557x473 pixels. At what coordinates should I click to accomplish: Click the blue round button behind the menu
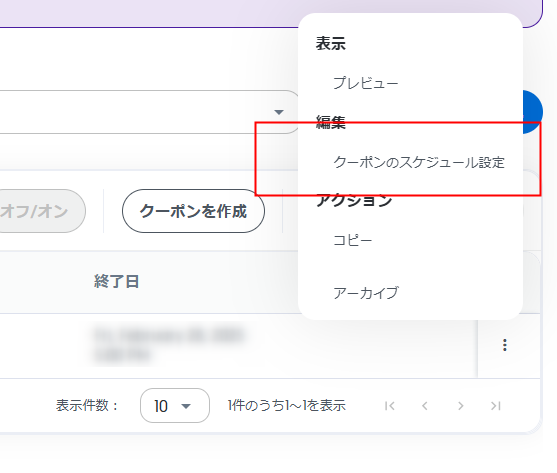pyautogui.click(x=532, y=112)
